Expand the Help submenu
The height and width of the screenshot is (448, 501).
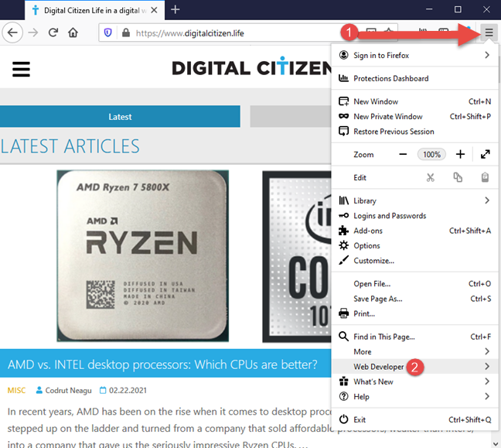[x=414, y=396]
